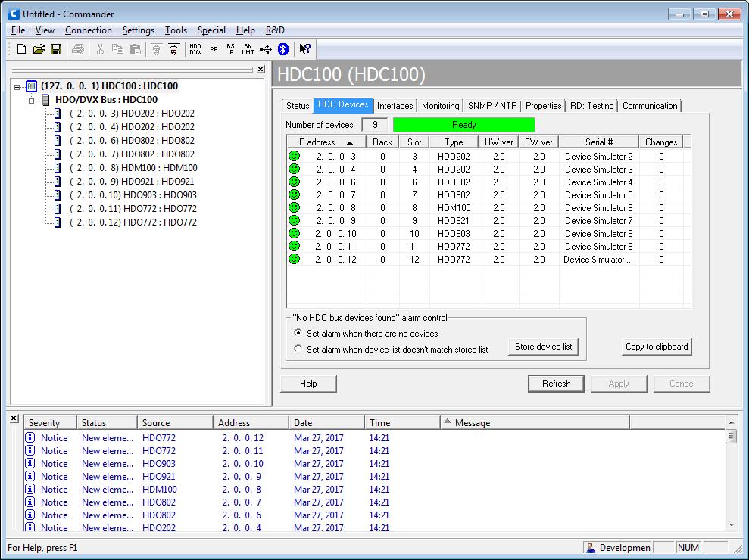The width and height of the screenshot is (749, 560).
Task: Click the info icon of HDM100 notice
Action: pyautogui.click(x=30, y=490)
